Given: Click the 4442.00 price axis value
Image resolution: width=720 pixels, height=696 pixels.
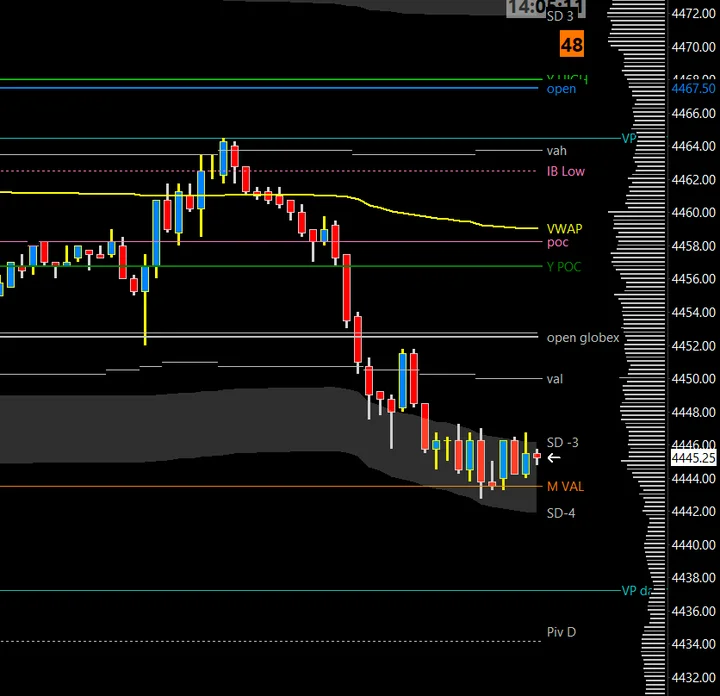Looking at the screenshot, I should click(x=693, y=511).
